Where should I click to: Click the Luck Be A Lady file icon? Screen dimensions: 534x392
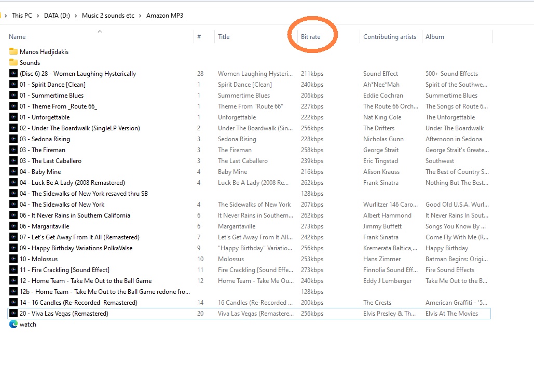point(13,182)
